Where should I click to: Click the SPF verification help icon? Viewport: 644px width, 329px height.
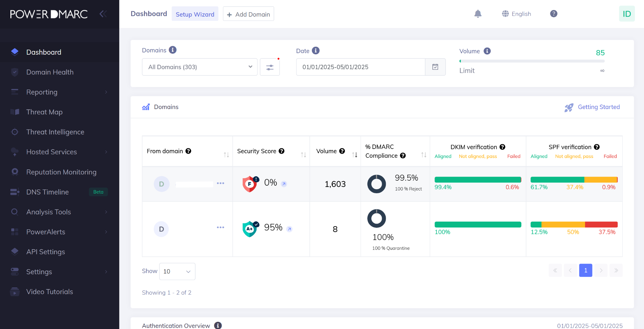coord(597,147)
